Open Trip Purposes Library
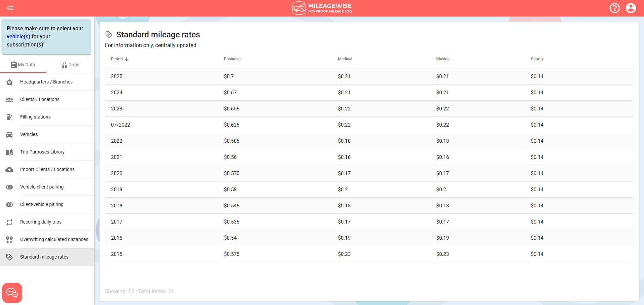Screen dimensions: 644x305 point(42,152)
